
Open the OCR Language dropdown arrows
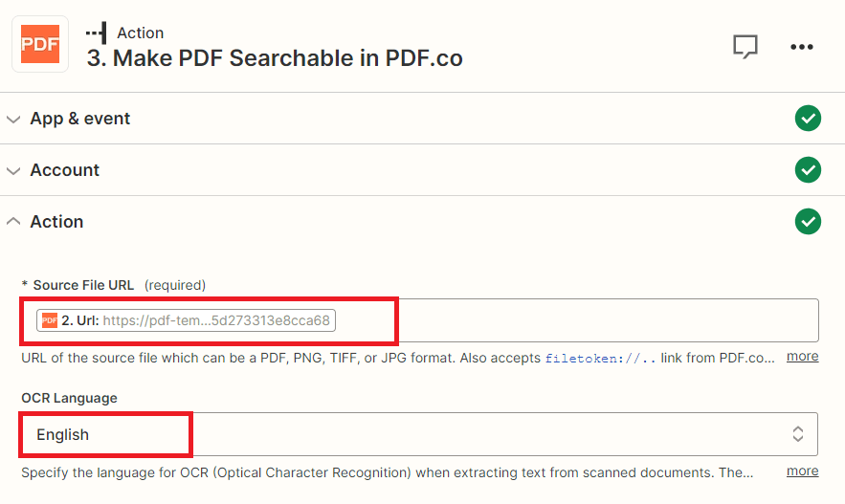click(797, 434)
